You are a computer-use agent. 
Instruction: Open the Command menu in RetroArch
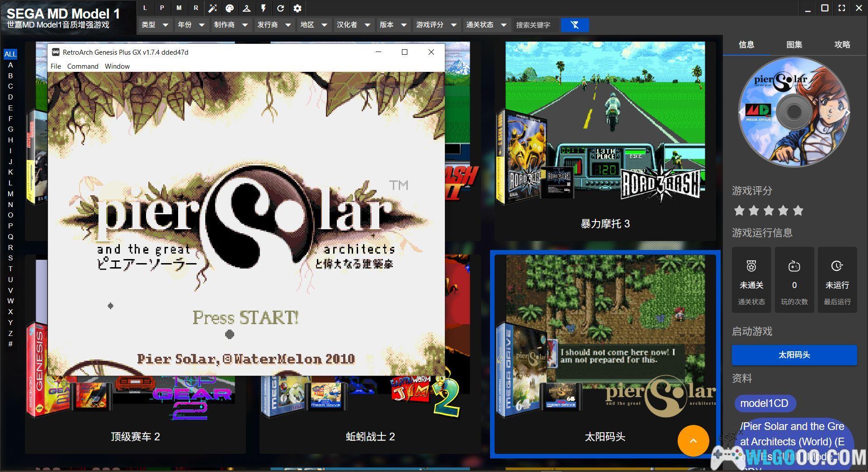82,66
